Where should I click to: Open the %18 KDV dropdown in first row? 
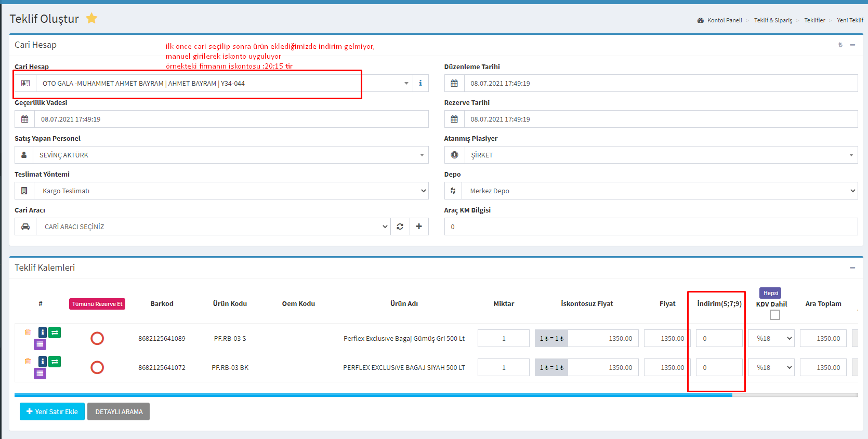771,338
